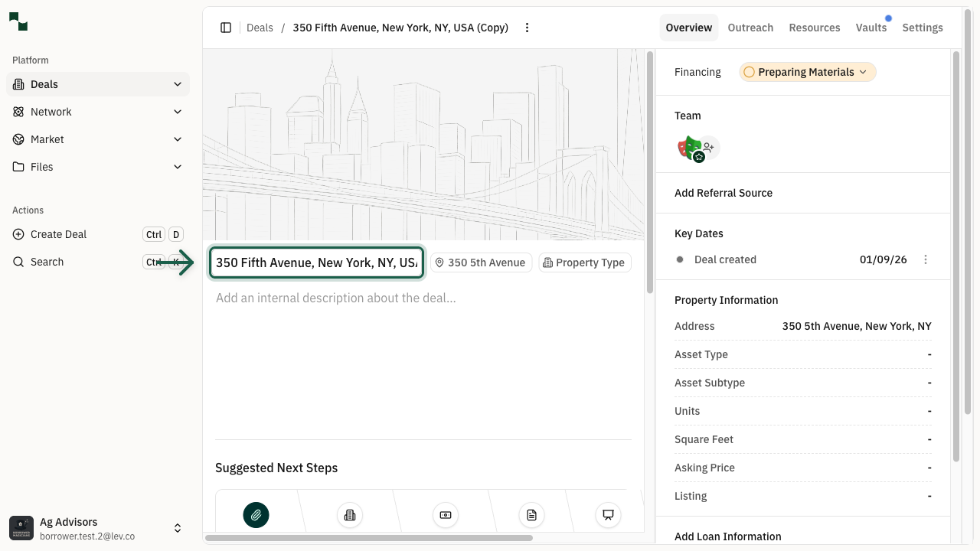
Task: Click Add Referral Source
Action: tap(723, 193)
